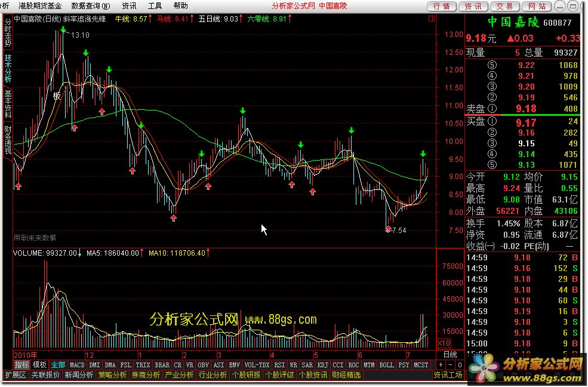
Task: Apply the BOLL indicator
Action: (x=386, y=365)
